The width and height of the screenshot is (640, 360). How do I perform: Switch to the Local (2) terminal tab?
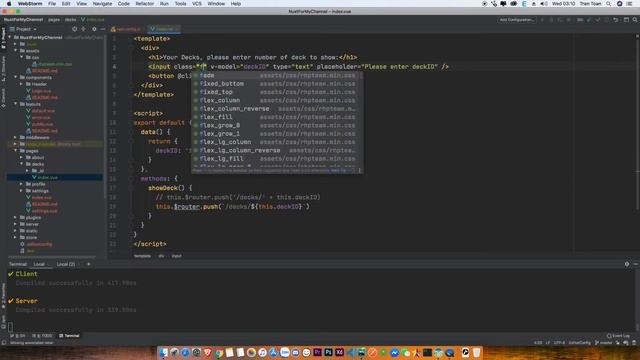66,264
